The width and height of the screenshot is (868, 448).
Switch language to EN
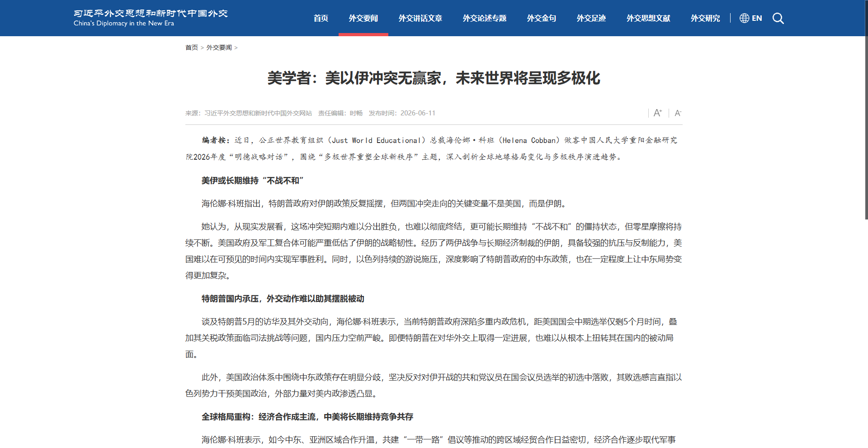point(757,18)
